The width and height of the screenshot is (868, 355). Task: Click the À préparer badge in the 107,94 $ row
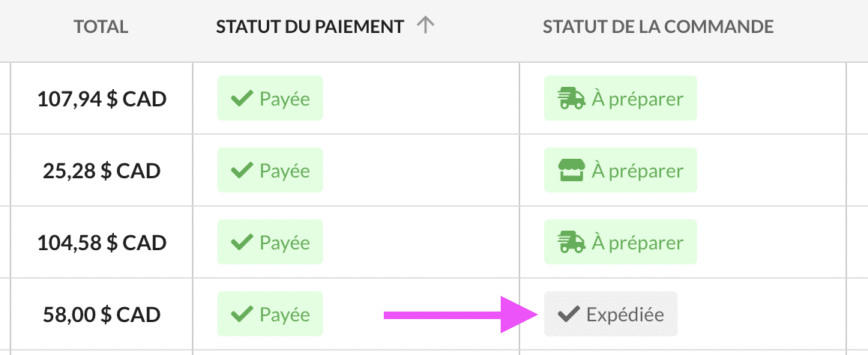pos(621,98)
